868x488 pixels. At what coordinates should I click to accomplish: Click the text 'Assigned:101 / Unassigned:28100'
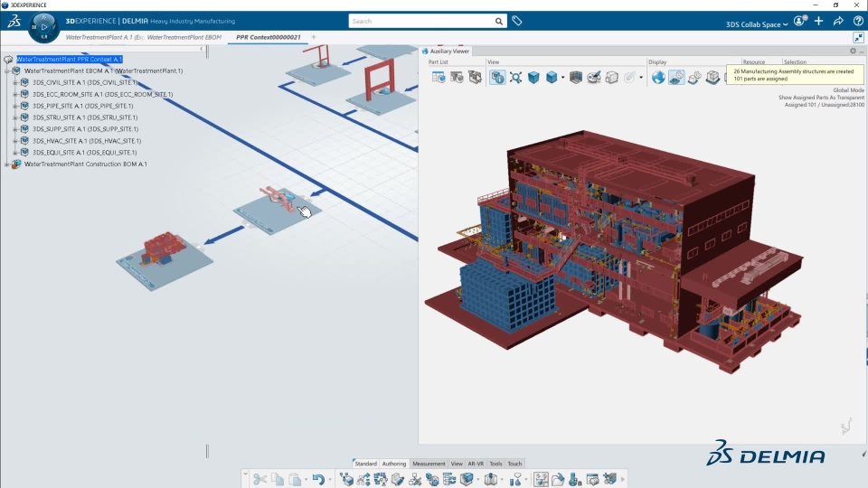[824, 105]
